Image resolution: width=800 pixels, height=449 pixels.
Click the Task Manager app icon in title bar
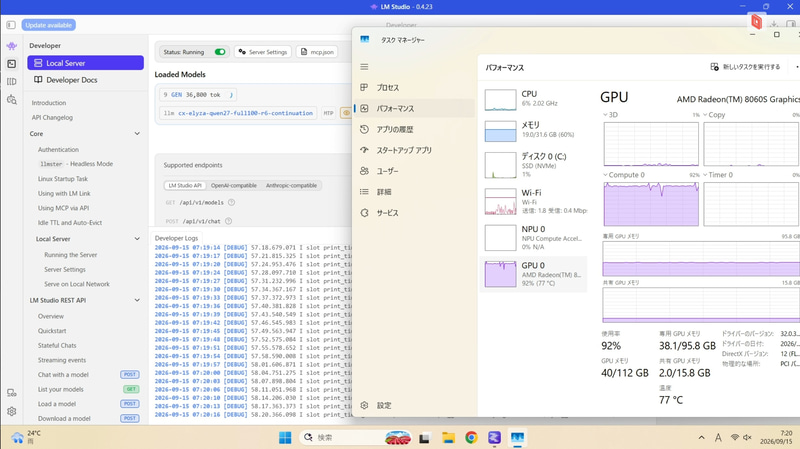[364, 39]
